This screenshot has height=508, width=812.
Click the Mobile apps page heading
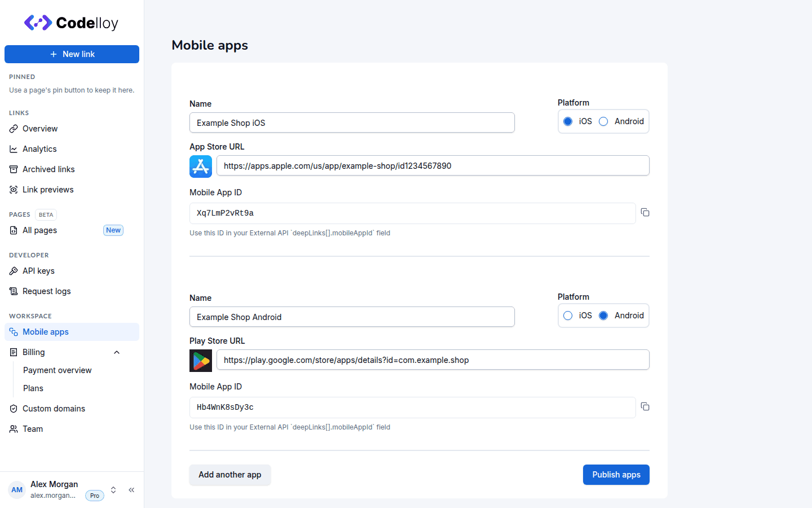click(x=210, y=45)
